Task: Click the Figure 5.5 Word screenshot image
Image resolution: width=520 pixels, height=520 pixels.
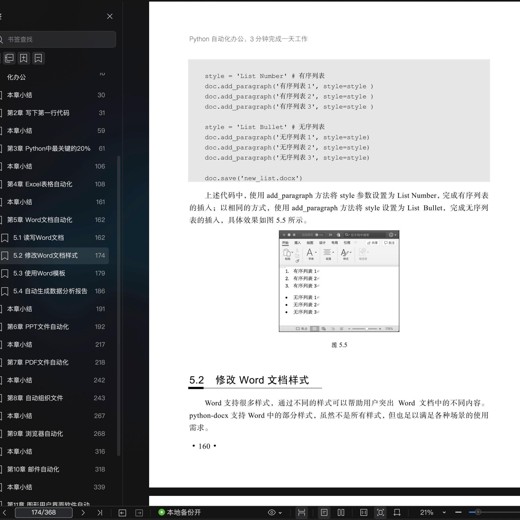Action: [x=339, y=281]
